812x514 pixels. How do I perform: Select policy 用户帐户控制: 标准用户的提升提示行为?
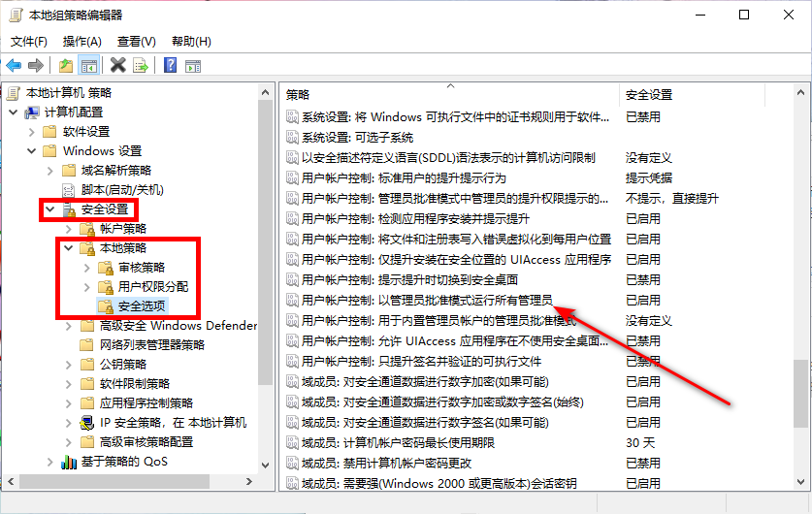click(x=404, y=178)
